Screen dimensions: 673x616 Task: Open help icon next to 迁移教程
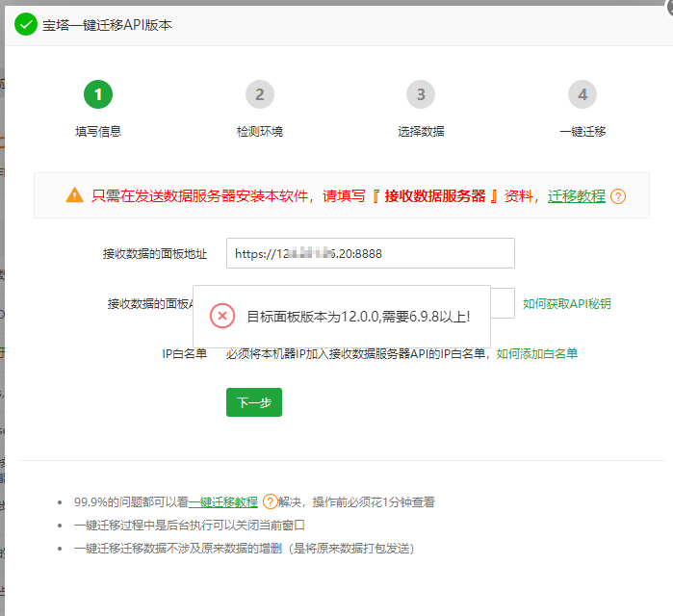618,196
